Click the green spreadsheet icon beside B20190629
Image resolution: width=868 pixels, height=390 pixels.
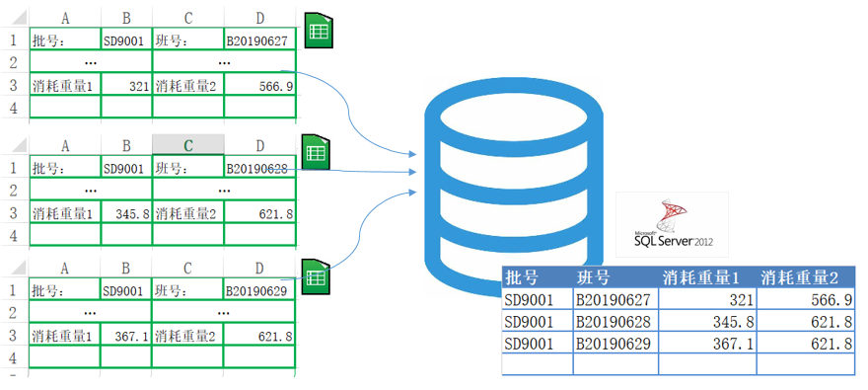[316, 276]
